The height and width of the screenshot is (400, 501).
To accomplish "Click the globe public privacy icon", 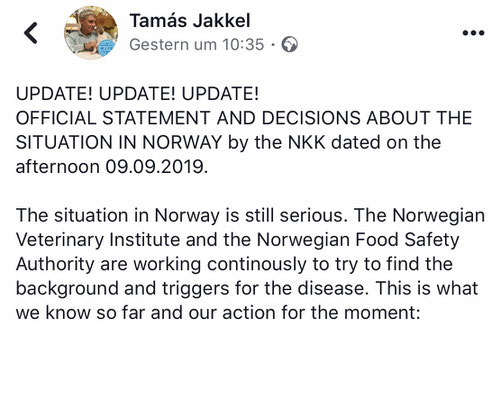I will (290, 45).
